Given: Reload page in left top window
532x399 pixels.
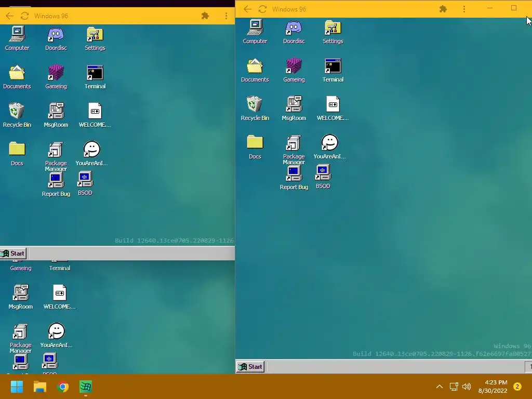Looking at the screenshot, I should 24,16.
